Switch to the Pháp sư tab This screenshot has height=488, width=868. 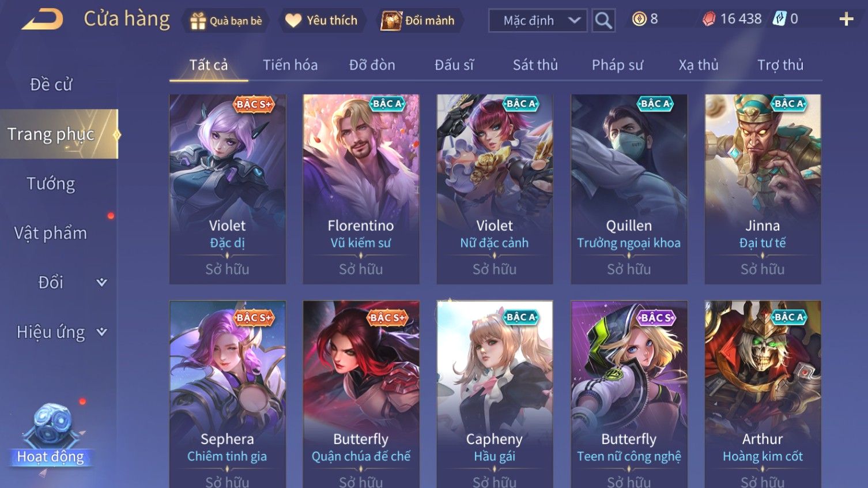617,65
